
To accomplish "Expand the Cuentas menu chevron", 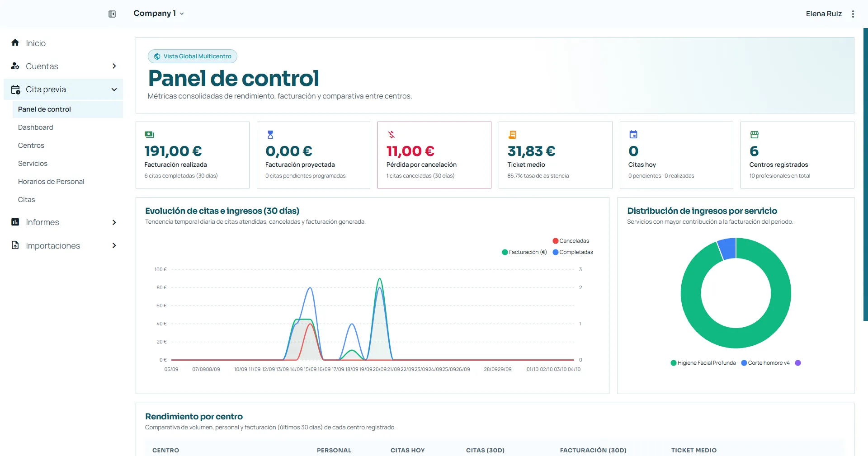I will pos(114,66).
